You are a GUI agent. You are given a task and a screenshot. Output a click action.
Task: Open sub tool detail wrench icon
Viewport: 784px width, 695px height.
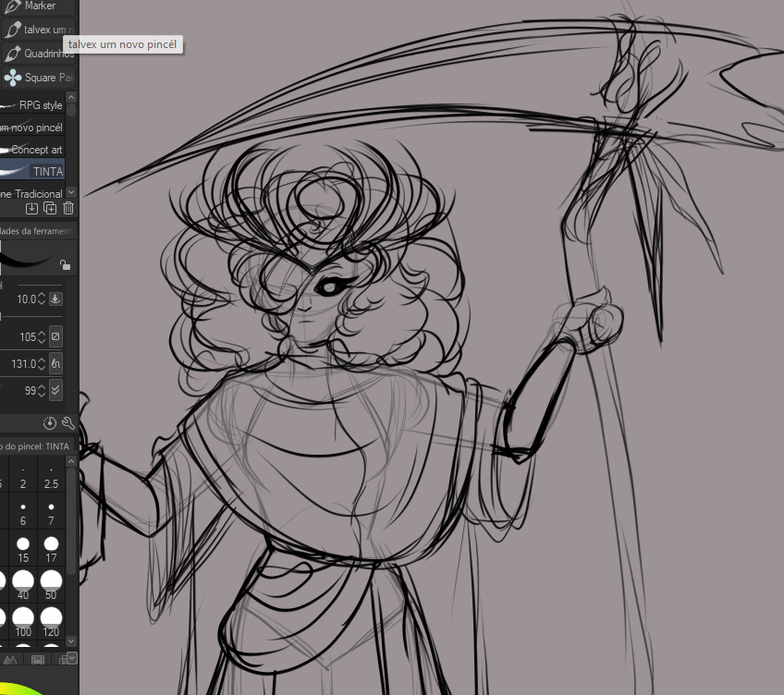[x=68, y=423]
